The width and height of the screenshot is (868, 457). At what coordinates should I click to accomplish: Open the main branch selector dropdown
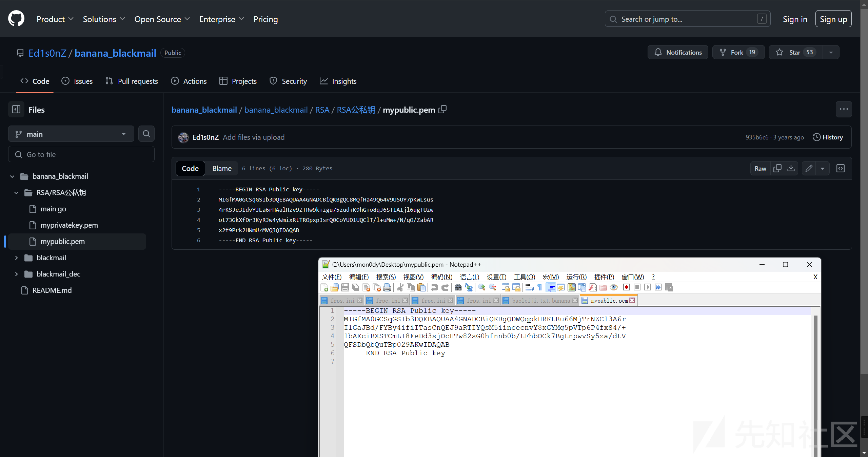71,134
